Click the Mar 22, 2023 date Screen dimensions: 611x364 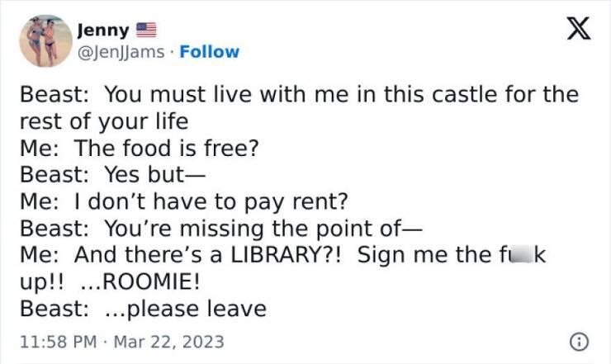(169, 341)
